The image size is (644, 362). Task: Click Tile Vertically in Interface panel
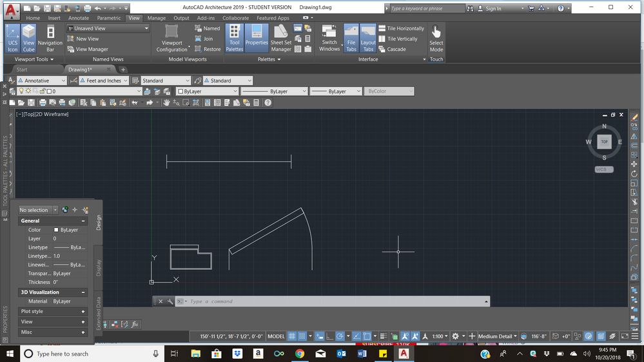(398, 39)
